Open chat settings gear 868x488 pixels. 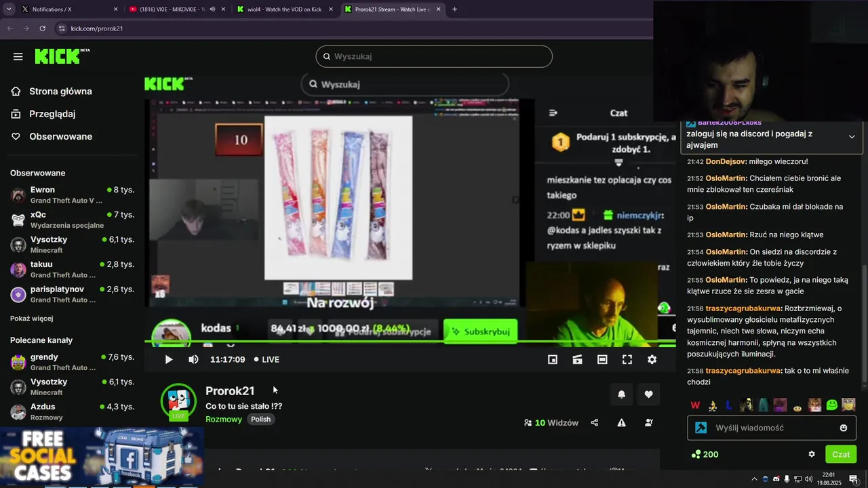coord(812,454)
